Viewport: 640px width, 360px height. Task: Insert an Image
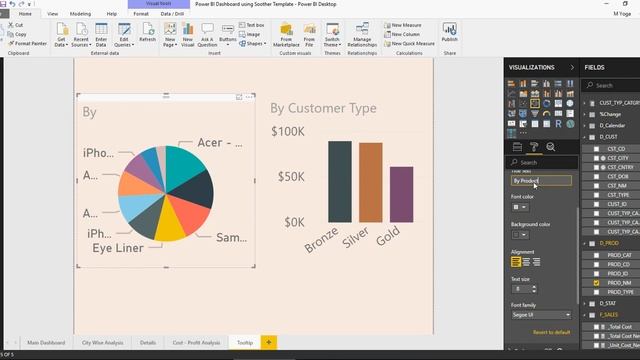tap(250, 34)
